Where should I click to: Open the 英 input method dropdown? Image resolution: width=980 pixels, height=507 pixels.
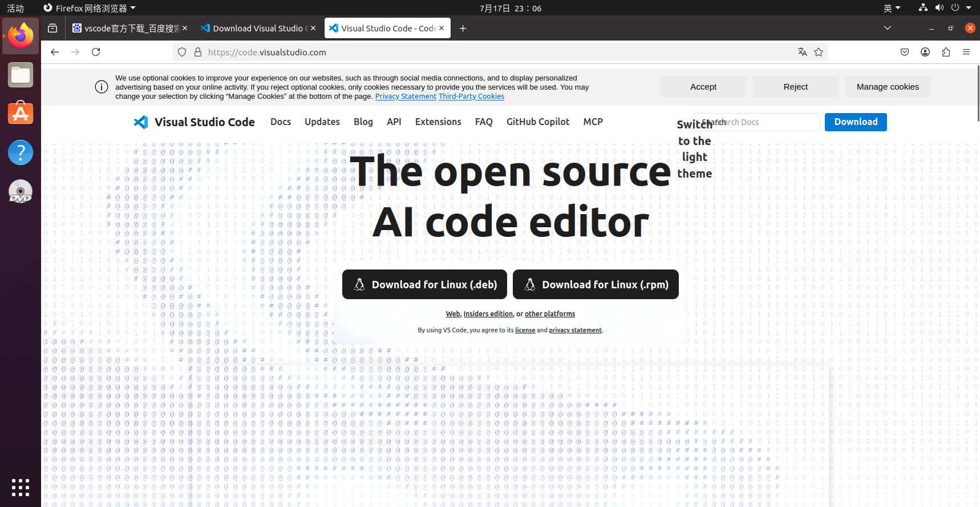tap(892, 8)
